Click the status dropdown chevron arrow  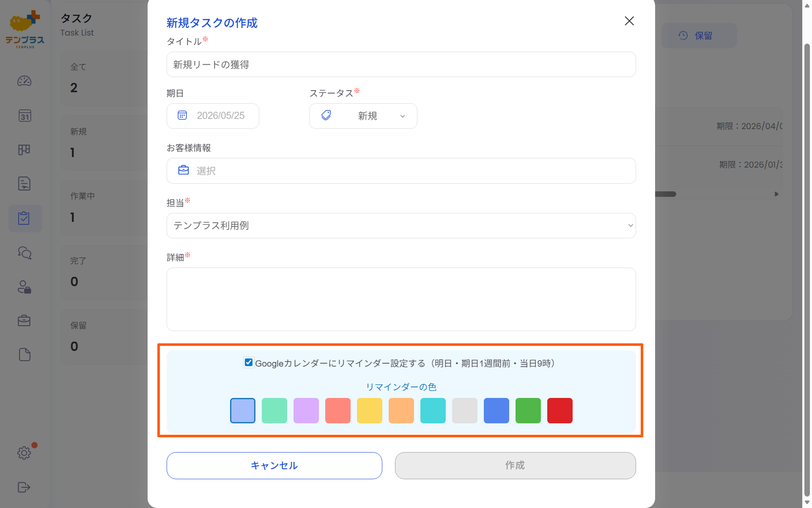[403, 116]
